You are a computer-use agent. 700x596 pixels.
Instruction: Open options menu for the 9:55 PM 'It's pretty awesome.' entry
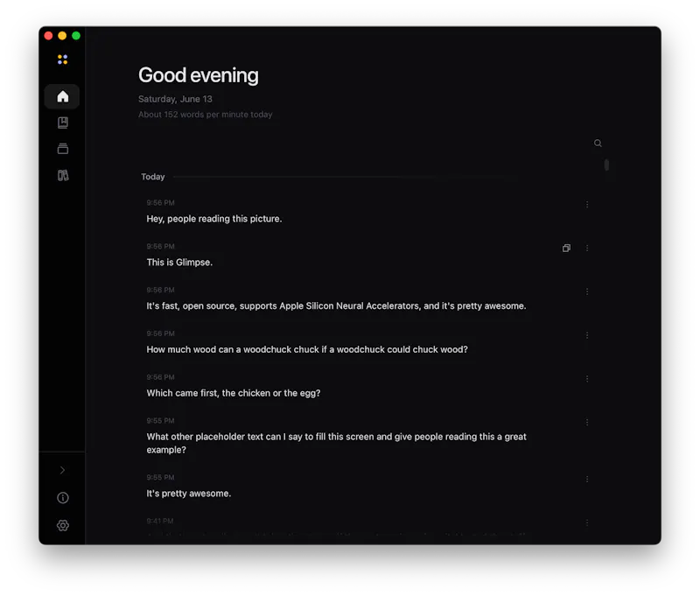(587, 479)
